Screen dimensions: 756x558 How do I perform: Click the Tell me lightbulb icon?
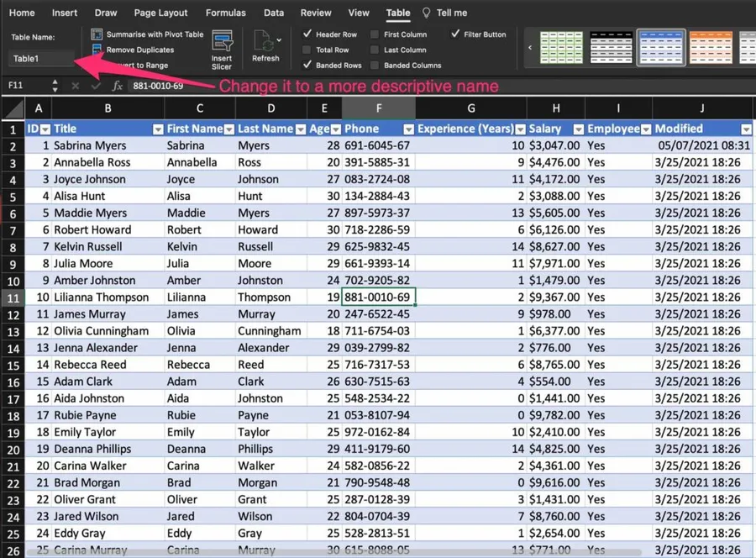[x=426, y=13]
